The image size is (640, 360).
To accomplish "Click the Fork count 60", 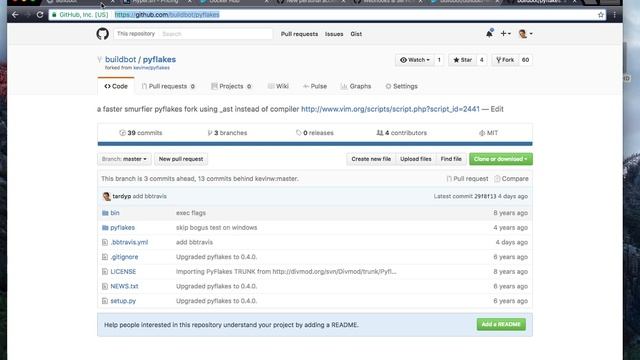I will pyautogui.click(x=525, y=60).
